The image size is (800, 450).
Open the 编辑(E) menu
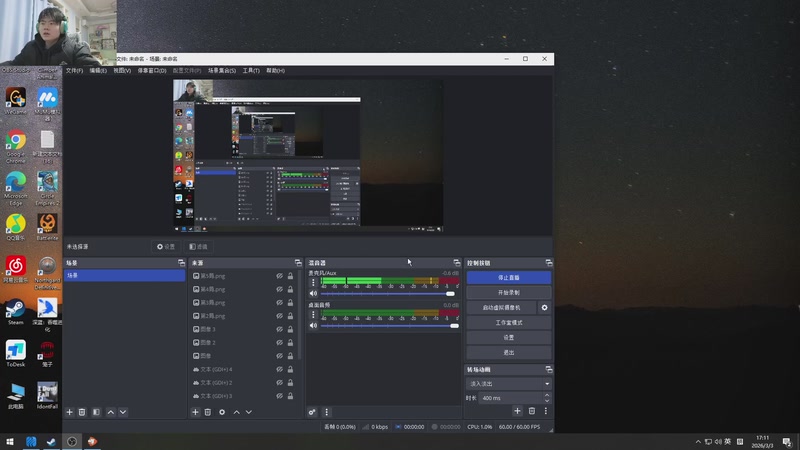pyautogui.click(x=98, y=70)
